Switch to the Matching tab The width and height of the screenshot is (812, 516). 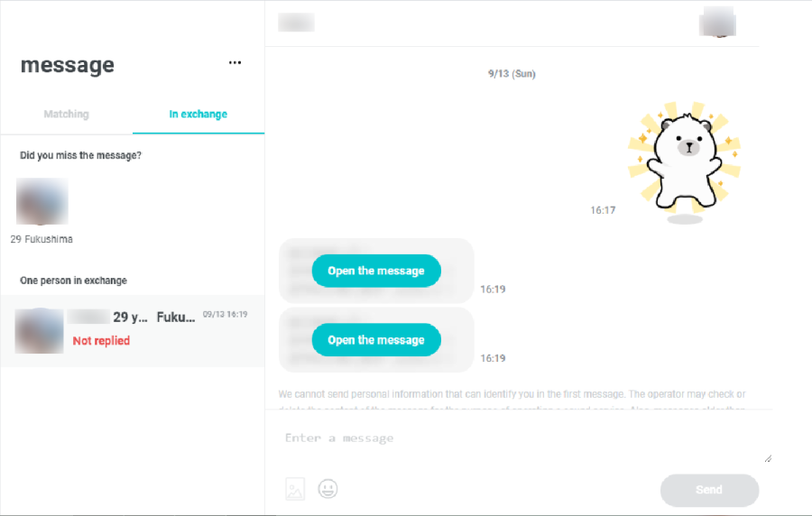[66, 114]
